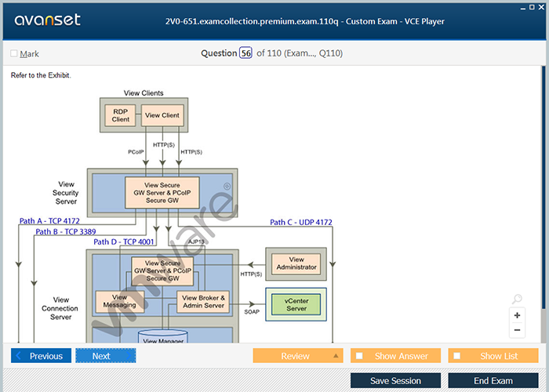Click the 'of 110 (Exam..., Q110)' text
The image size is (549, 392).
pyautogui.click(x=300, y=53)
